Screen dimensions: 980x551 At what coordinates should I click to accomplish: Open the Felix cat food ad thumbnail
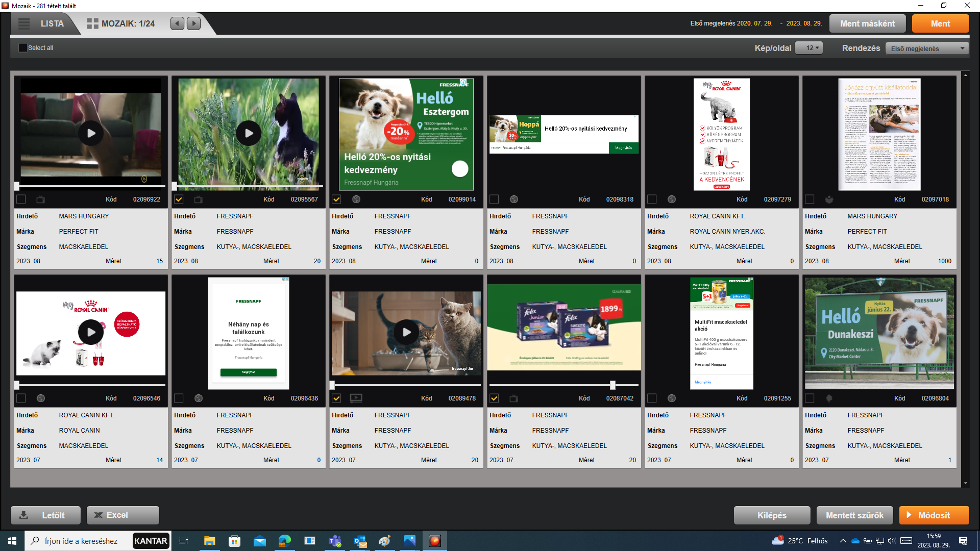pos(564,327)
